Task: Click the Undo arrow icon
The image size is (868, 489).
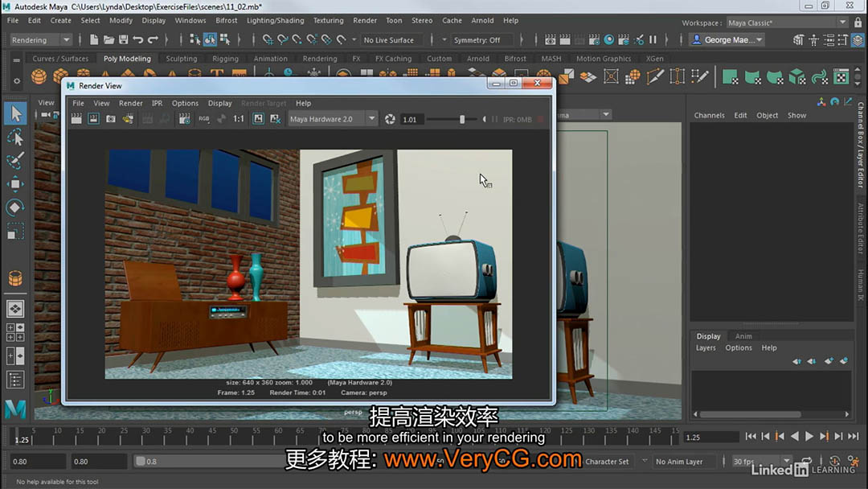Action: point(138,40)
